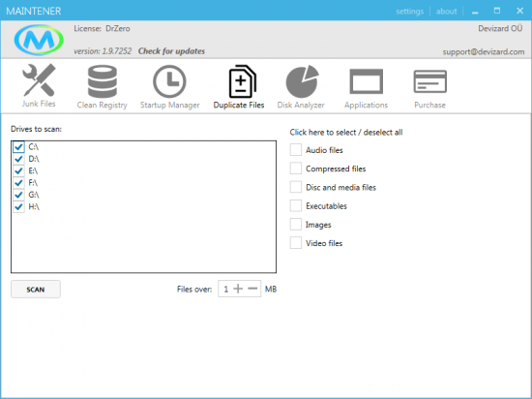Uncheck the F:\ drive checkbox
This screenshot has height=399, width=532.
[18, 183]
